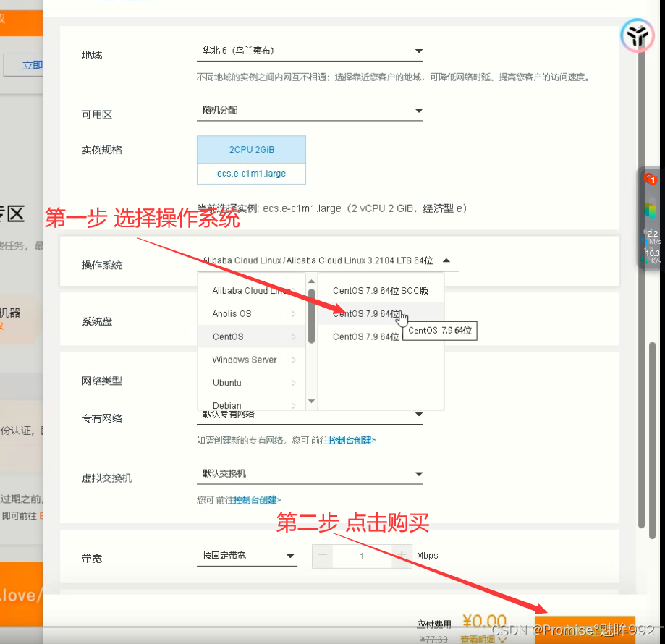Expand the Windows Server submenu chevron
Image resolution: width=665 pixels, height=644 pixels.
coord(294,360)
